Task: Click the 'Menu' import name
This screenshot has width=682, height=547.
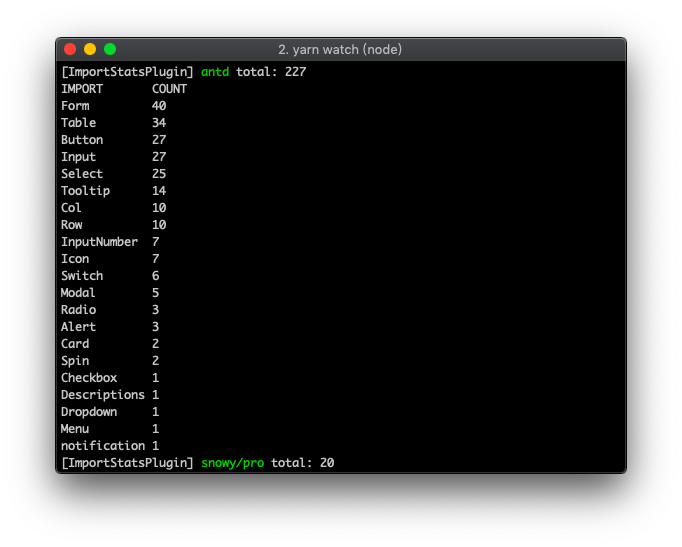Action: 75,428
